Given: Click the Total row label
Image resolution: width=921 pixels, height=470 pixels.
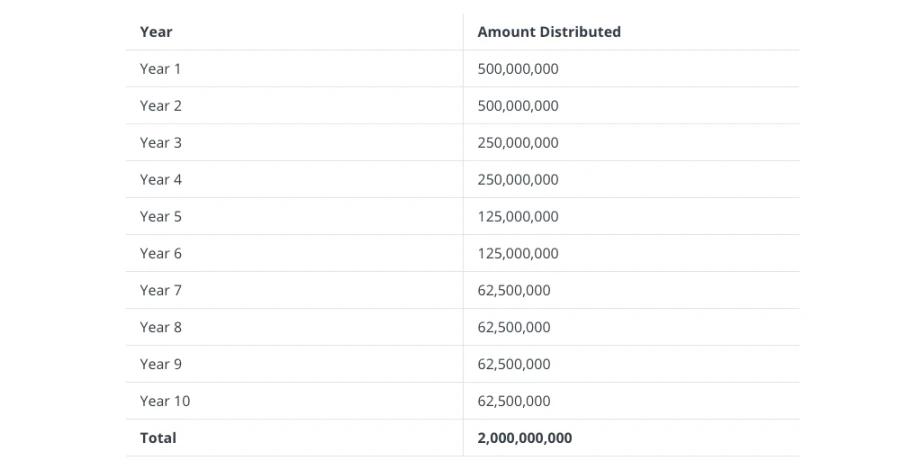Looking at the screenshot, I should [x=158, y=438].
